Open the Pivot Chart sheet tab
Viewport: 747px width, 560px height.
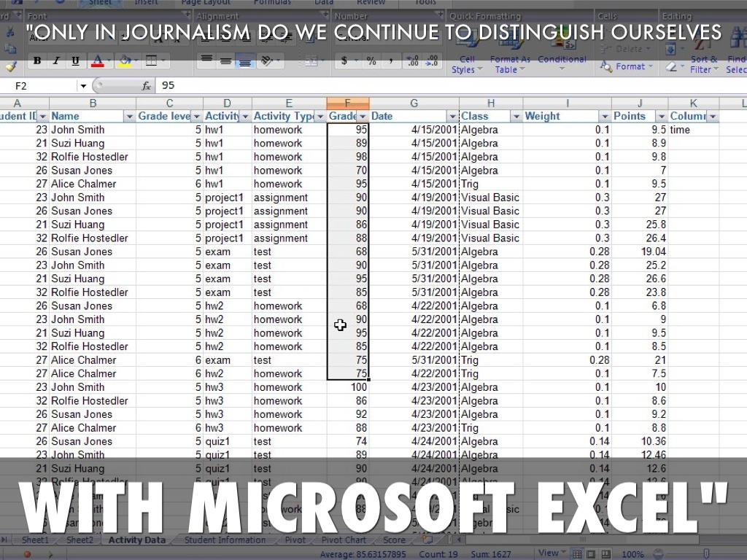tap(344, 540)
